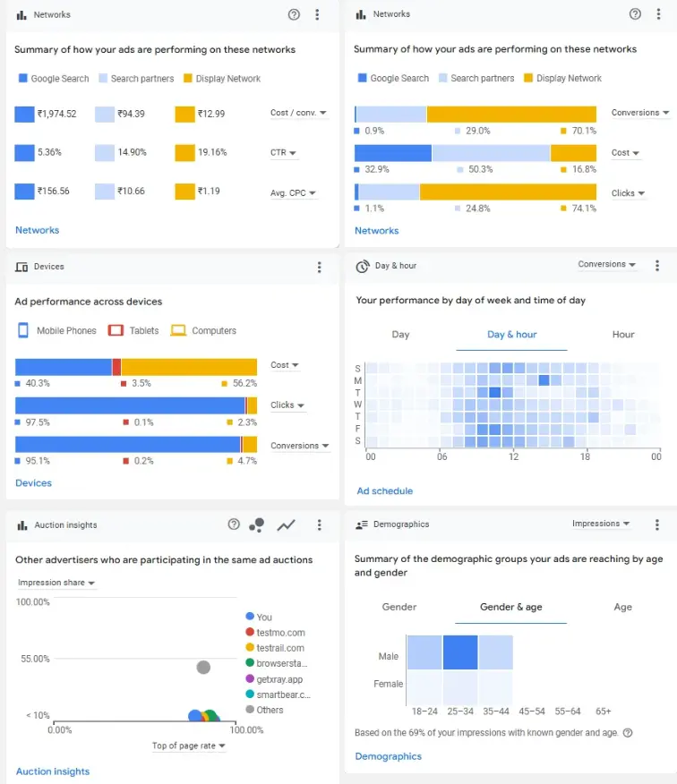Screen dimensions: 677x784
Task: Open help for left Networks card
Action: tap(294, 14)
